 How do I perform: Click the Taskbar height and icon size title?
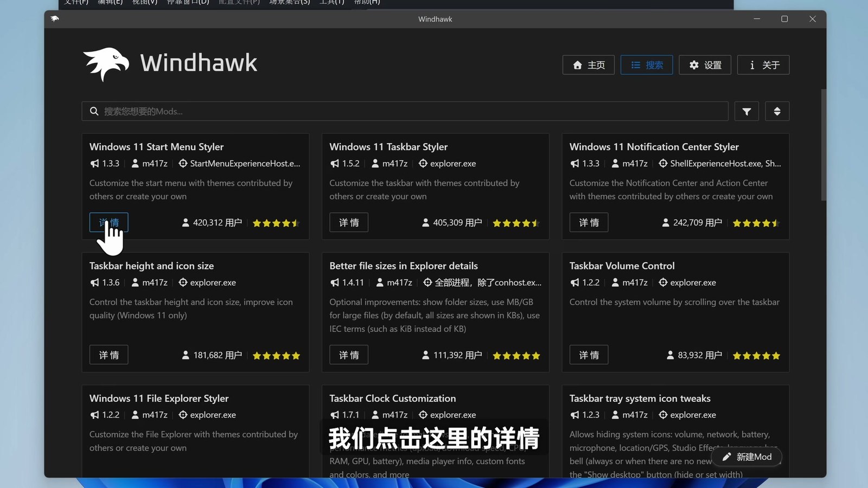click(x=151, y=266)
